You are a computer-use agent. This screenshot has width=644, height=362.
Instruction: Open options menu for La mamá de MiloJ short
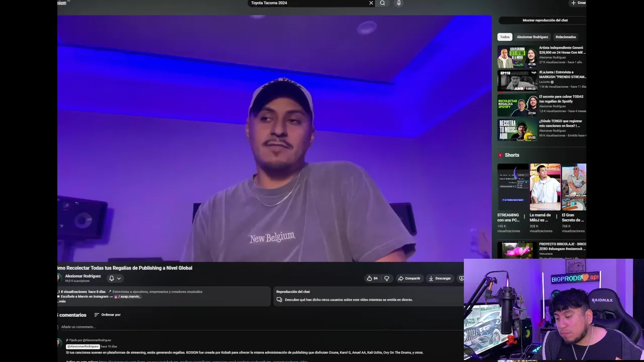(556, 217)
